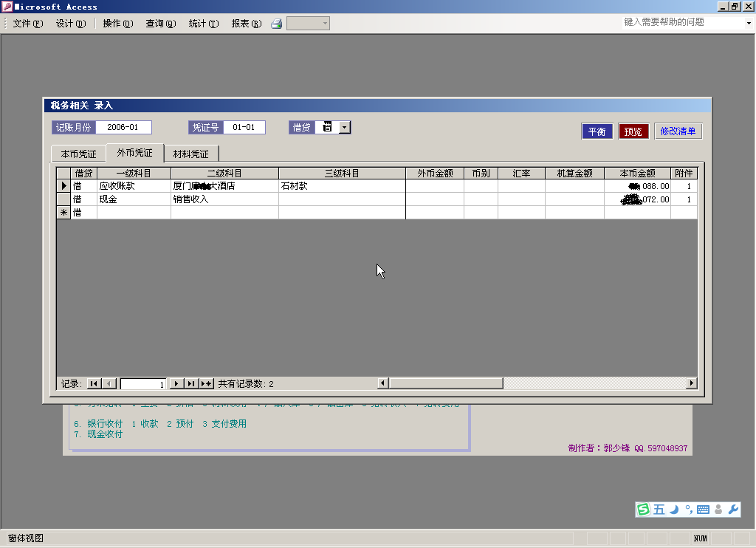Toggle the Chinese punctuation mode icon
756x548 pixels.
(x=688, y=510)
